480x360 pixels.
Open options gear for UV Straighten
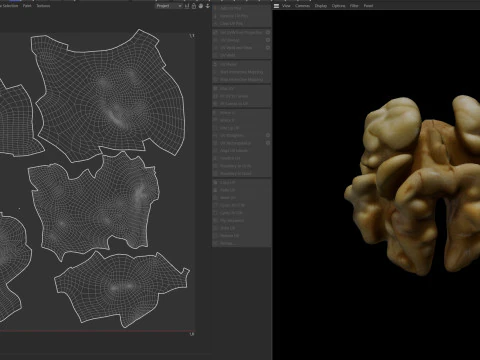click(x=268, y=135)
